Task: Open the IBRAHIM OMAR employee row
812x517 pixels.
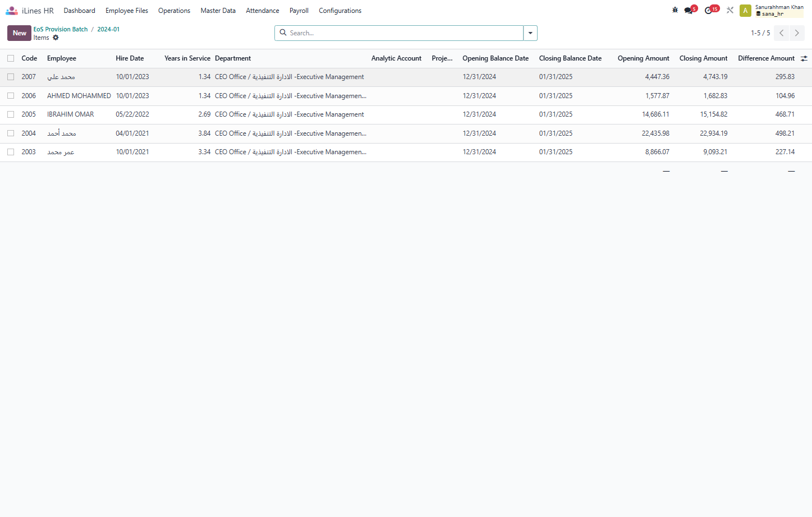Action: tap(71, 114)
